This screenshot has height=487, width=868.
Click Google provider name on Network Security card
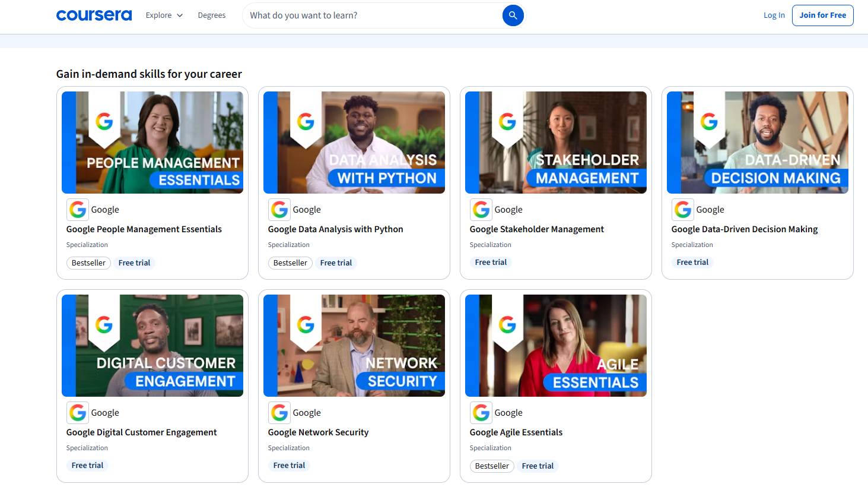click(x=307, y=413)
